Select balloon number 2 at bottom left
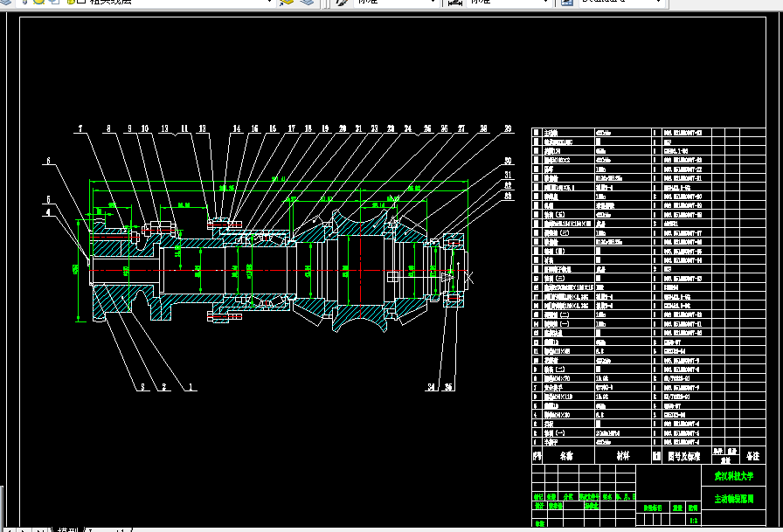This screenshot has width=783, height=532. tap(163, 387)
